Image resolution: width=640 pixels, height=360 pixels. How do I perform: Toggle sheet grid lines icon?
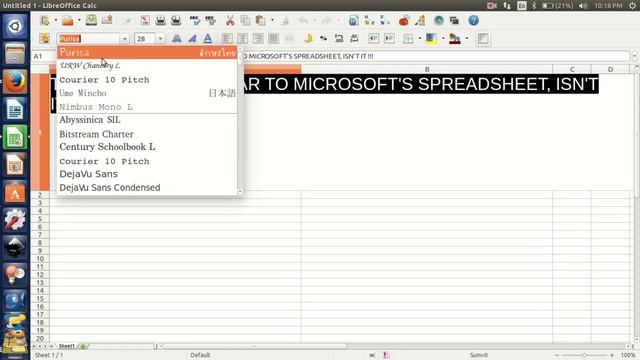point(483,39)
